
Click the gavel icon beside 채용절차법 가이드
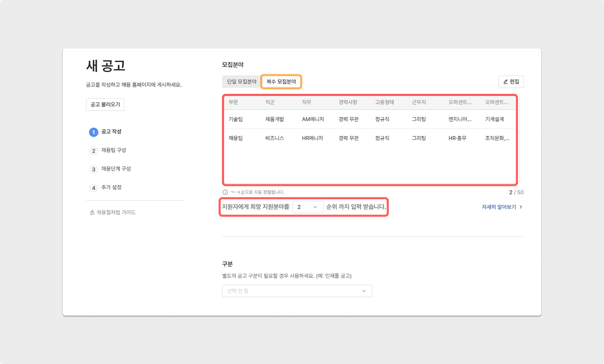92,212
